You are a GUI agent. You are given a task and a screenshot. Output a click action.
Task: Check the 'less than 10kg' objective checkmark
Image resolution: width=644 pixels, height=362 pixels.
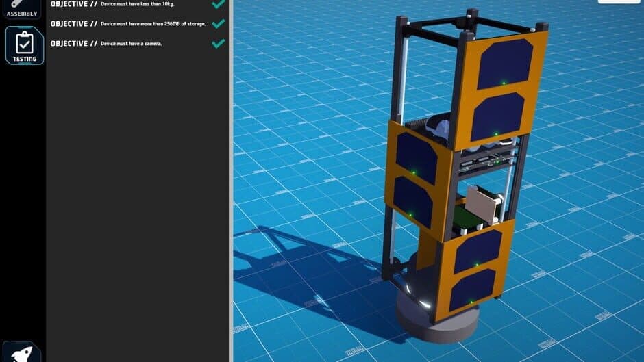coord(218,4)
